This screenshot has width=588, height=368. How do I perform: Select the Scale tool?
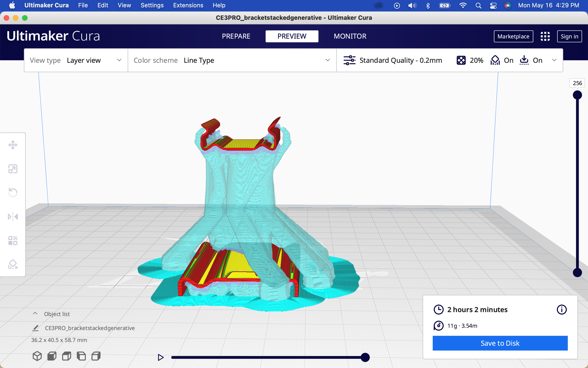[13, 169]
